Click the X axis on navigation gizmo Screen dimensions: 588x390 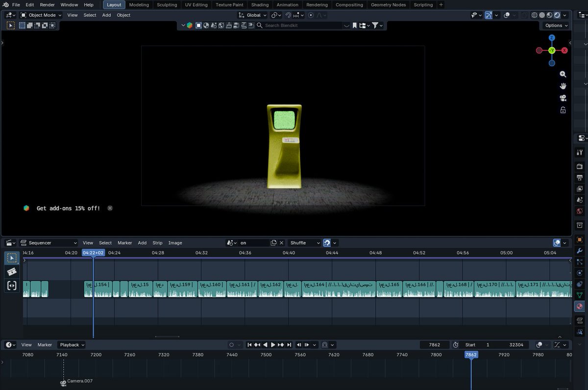(x=564, y=51)
